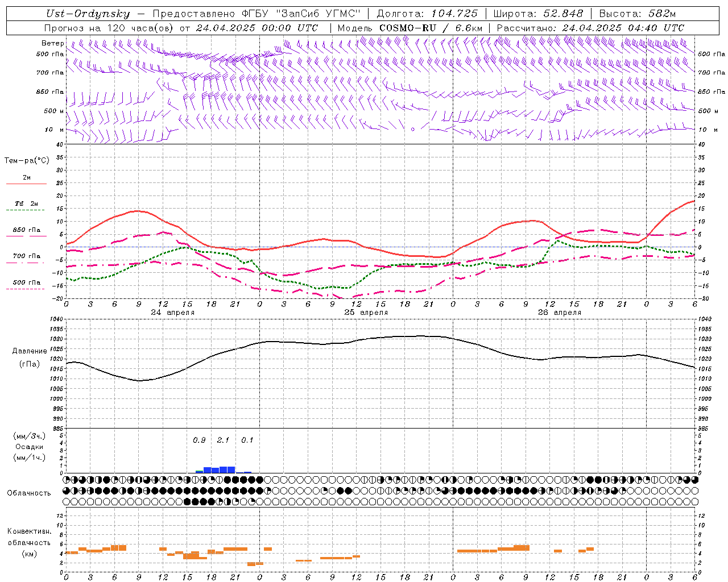Screen dimensions: 728x582
Task: Click the 'Ветер' wind panel label
Action: point(52,43)
